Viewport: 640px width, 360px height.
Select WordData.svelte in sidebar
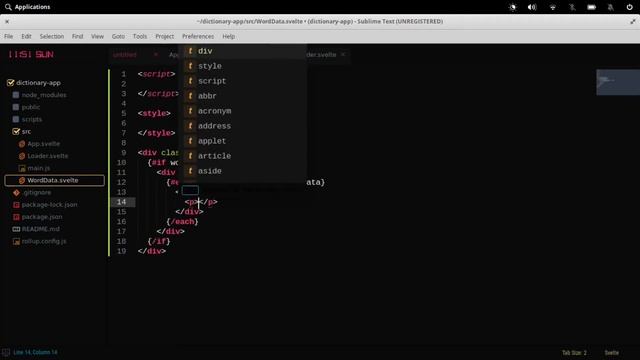tap(55, 180)
